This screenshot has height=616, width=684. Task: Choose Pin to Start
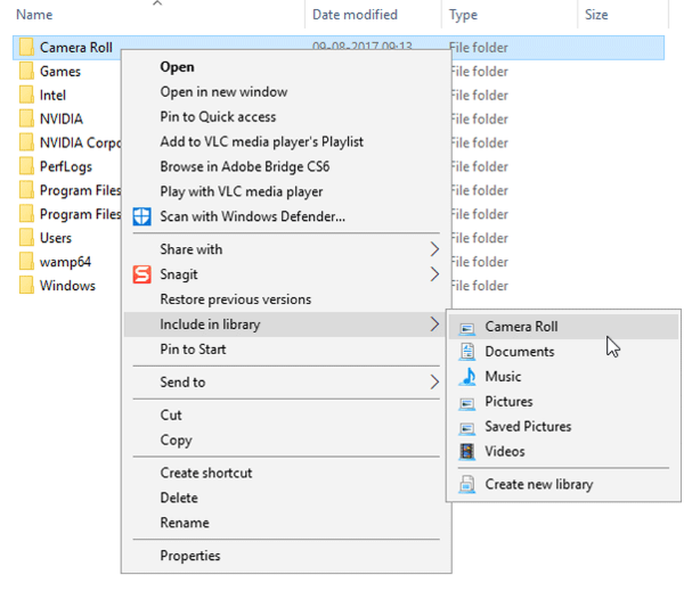pos(286,349)
